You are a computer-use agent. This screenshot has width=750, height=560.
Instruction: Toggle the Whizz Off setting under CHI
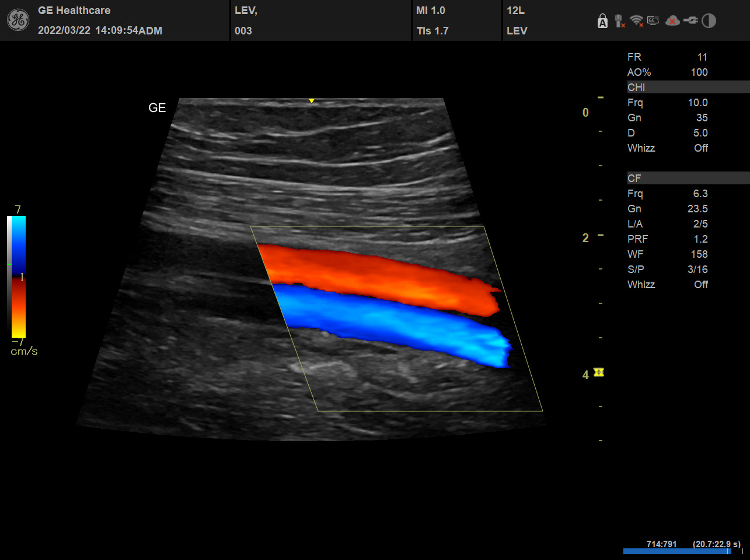click(x=700, y=148)
